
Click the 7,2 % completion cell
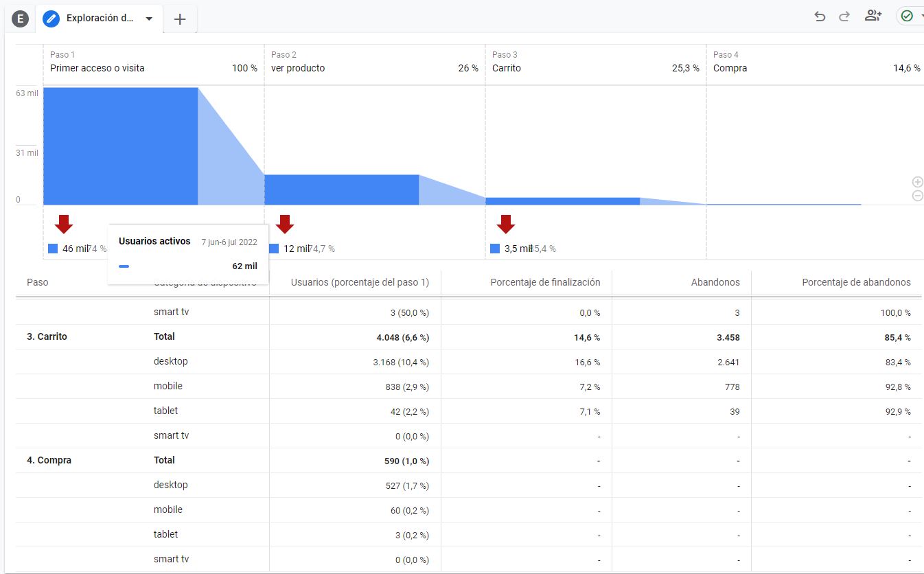590,387
